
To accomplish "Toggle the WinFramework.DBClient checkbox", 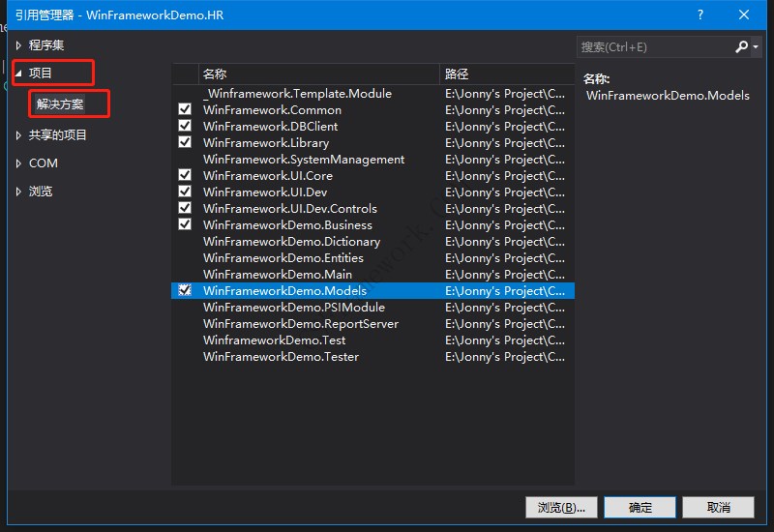I will pyautogui.click(x=185, y=126).
